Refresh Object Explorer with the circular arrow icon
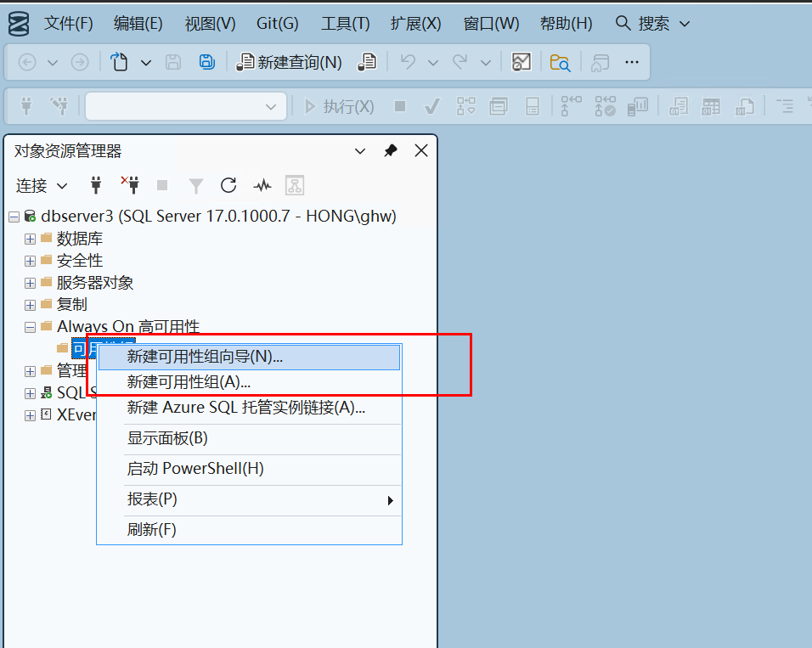The image size is (812, 648). tap(228, 185)
